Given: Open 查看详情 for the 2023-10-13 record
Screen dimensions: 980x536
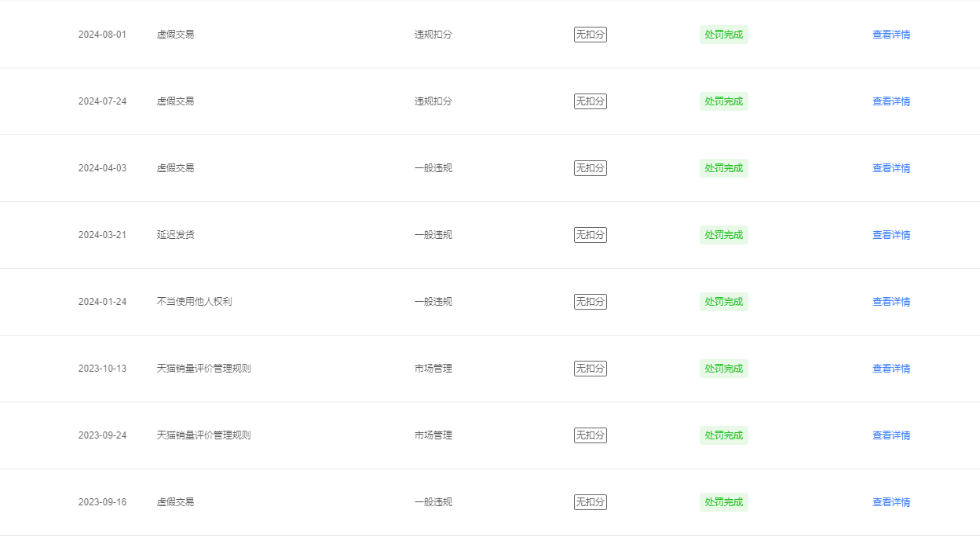Looking at the screenshot, I should (x=891, y=369).
